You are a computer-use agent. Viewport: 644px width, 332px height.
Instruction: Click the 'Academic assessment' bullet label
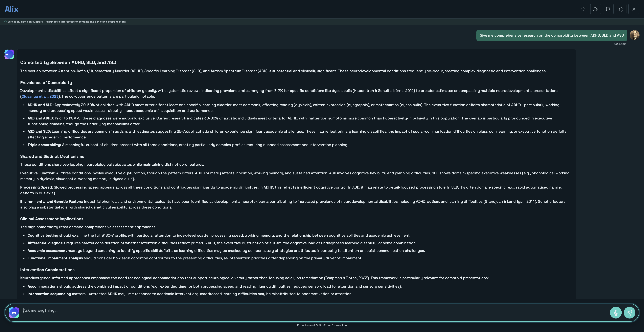(47, 251)
